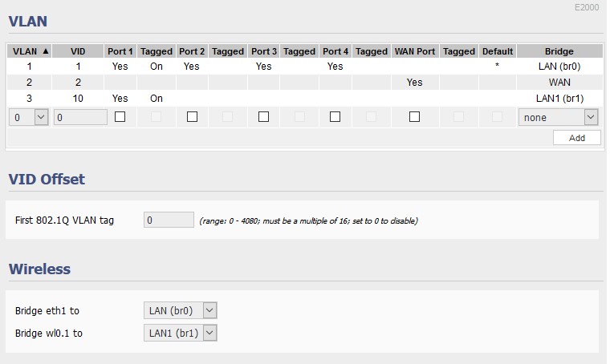Click the Port 2 column header
The height and width of the screenshot is (364, 614).
point(192,51)
